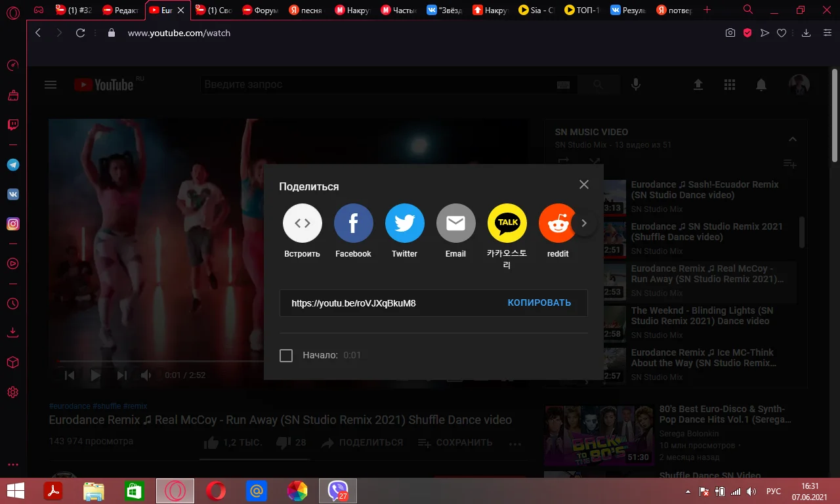Click the РУС language indicator in taskbar
This screenshot has width=840, height=504.
(774, 492)
